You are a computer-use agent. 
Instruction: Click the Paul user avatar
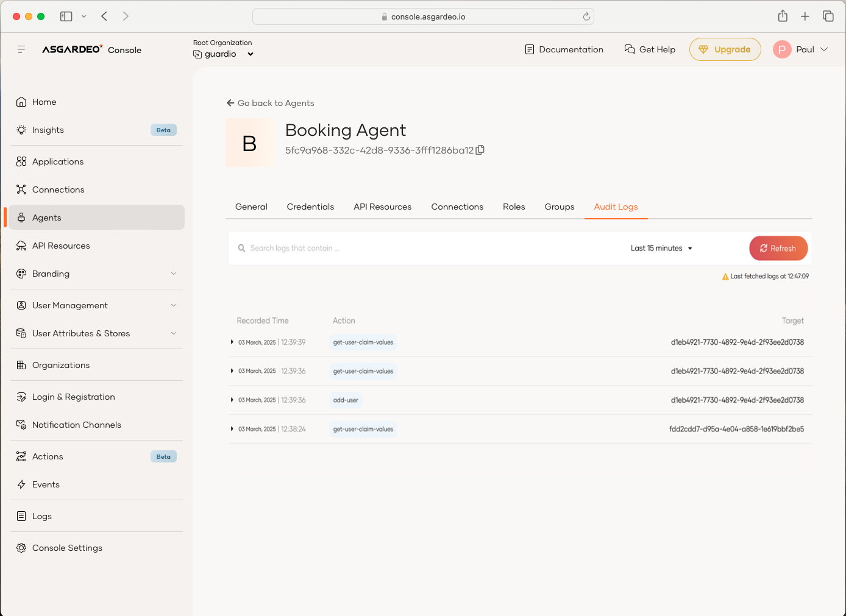pyautogui.click(x=782, y=49)
